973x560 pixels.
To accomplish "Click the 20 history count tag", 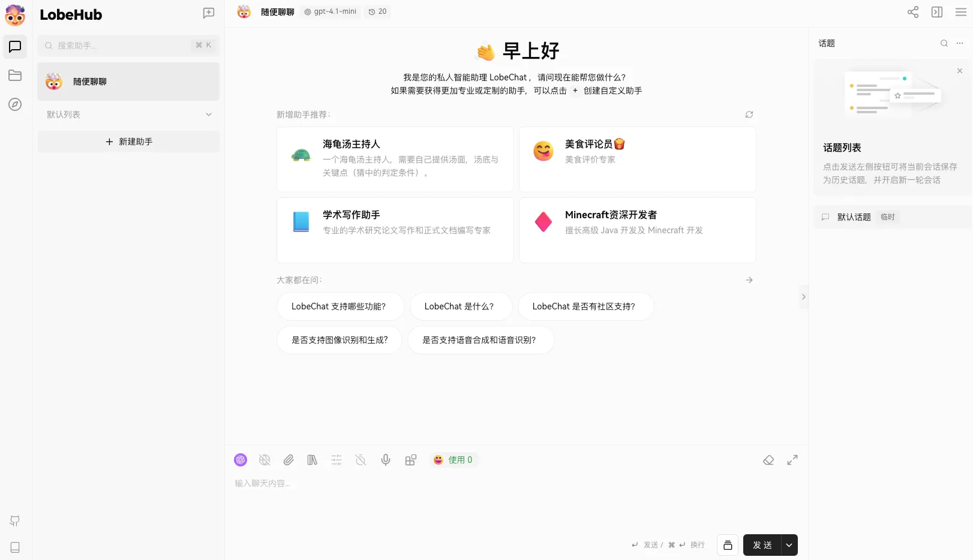I will point(377,12).
